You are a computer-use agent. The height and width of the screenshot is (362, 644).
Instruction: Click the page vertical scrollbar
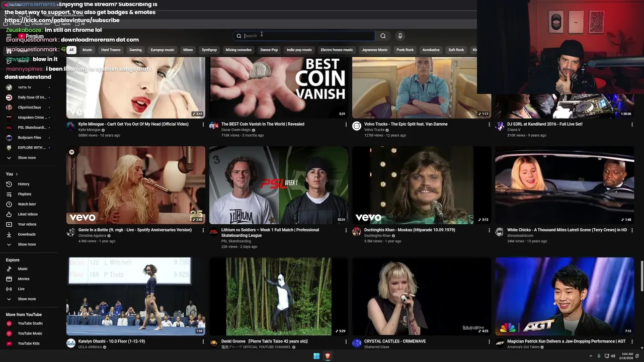pyautogui.click(x=641, y=276)
